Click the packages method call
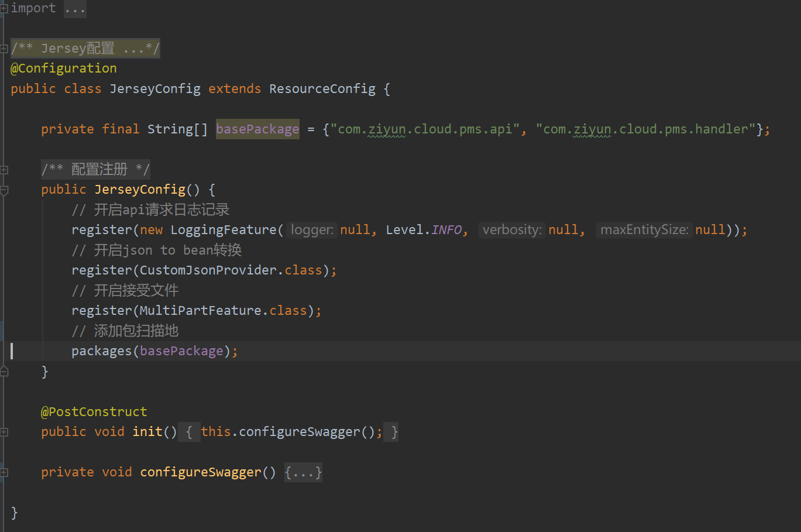Screen dimensions: 801x532 point(102,351)
